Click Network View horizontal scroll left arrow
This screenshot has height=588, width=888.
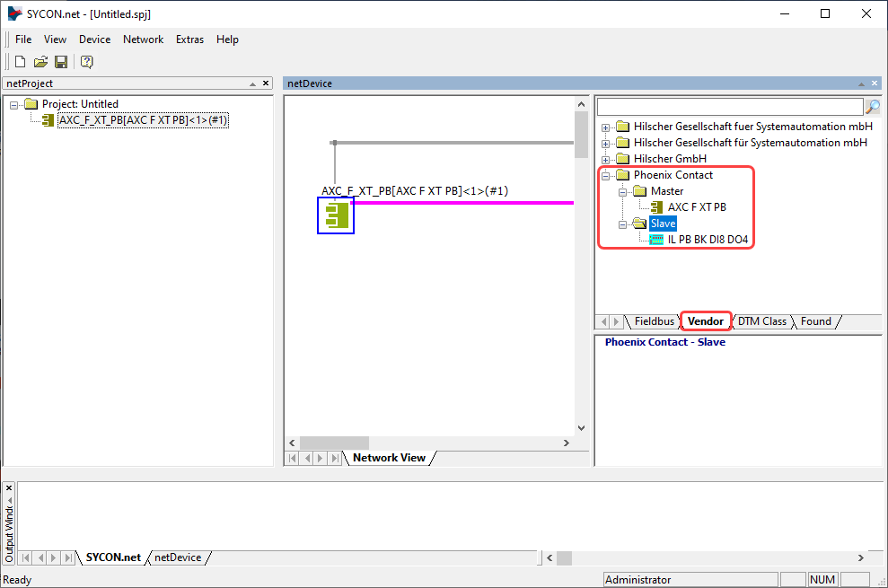point(292,443)
